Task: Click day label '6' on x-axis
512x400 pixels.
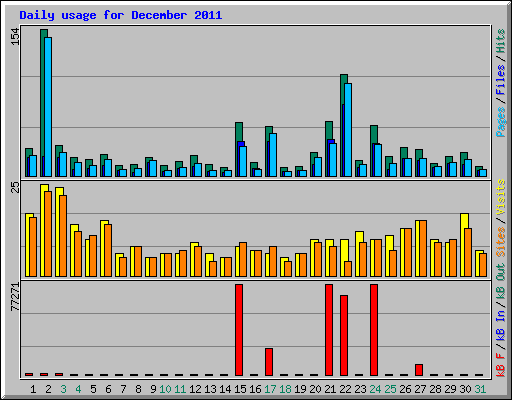Action: pos(108,389)
